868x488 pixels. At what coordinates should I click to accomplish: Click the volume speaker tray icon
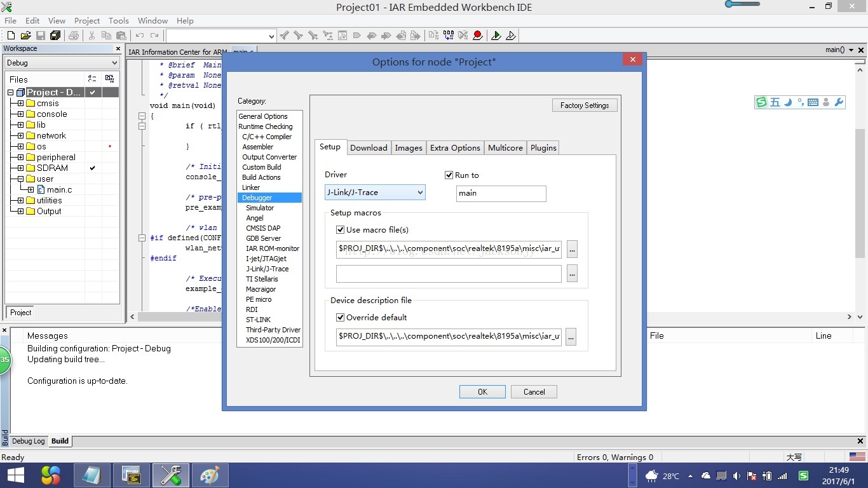[x=736, y=476]
